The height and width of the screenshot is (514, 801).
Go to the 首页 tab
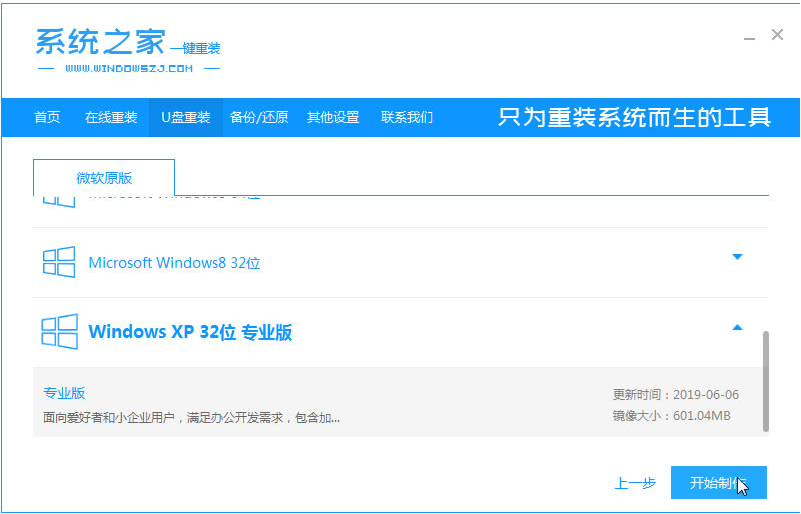(47, 117)
